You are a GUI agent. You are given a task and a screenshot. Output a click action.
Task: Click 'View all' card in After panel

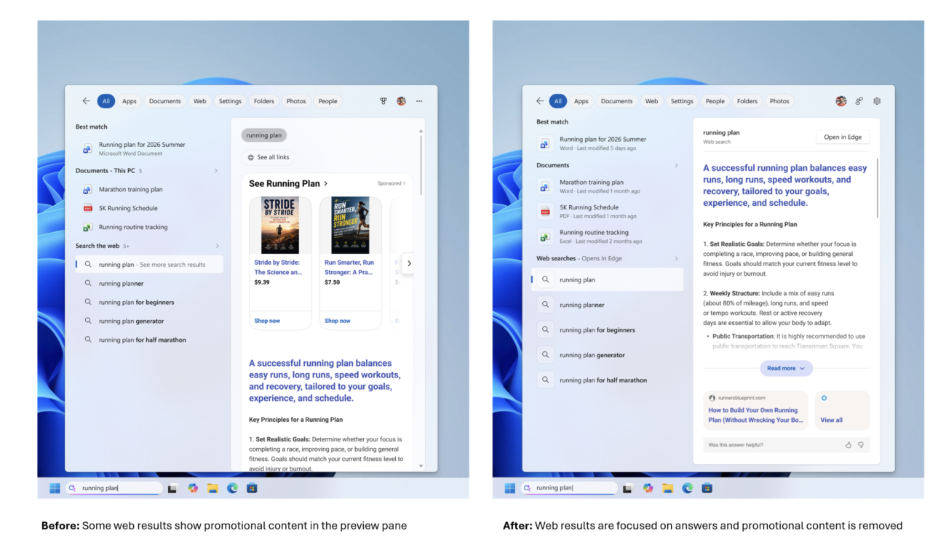click(x=842, y=410)
